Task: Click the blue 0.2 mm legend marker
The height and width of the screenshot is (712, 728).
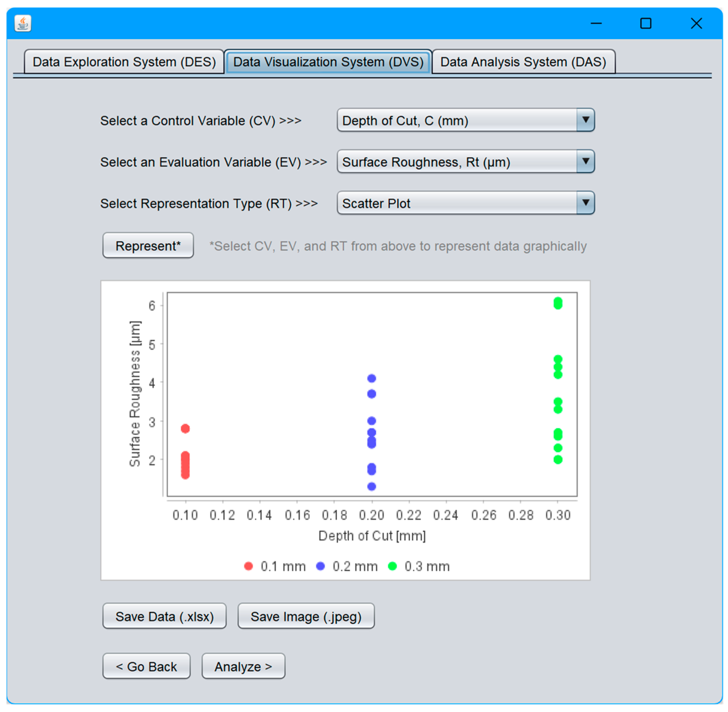Action: coord(320,566)
